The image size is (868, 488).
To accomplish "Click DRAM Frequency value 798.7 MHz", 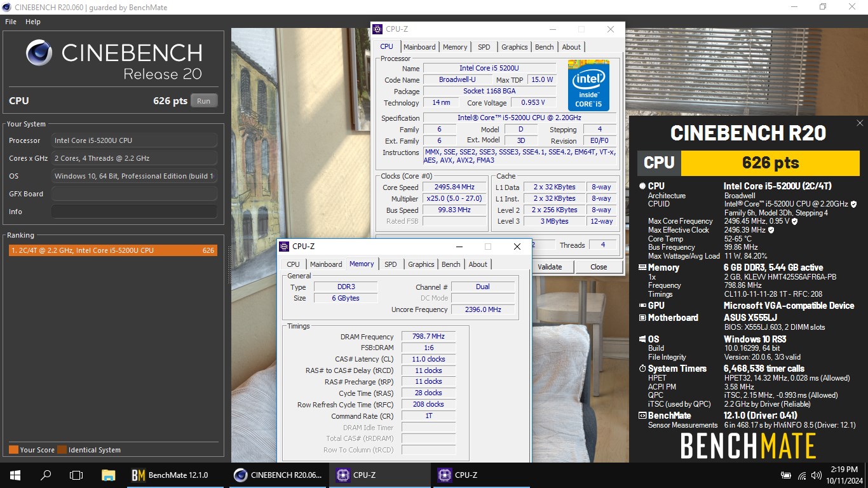I will tap(428, 337).
